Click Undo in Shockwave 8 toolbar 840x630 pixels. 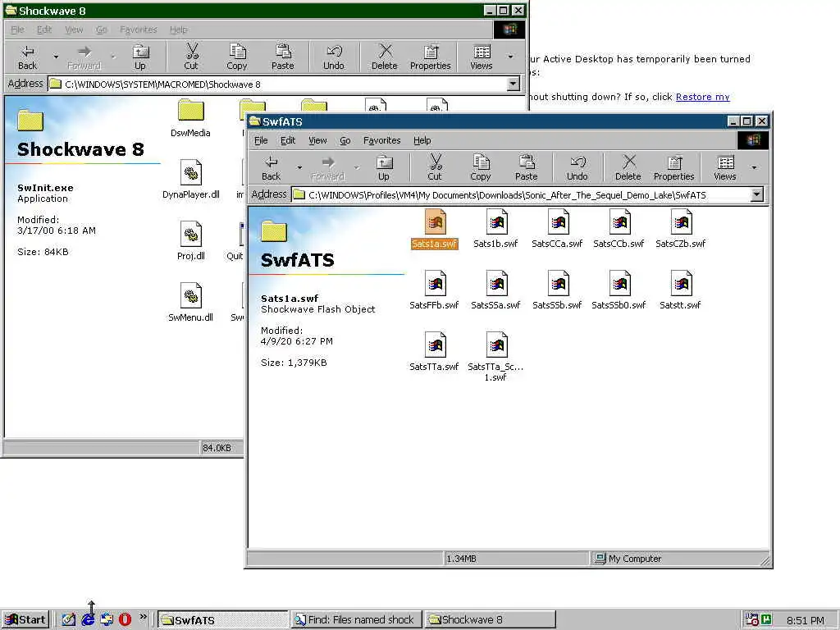click(x=334, y=58)
